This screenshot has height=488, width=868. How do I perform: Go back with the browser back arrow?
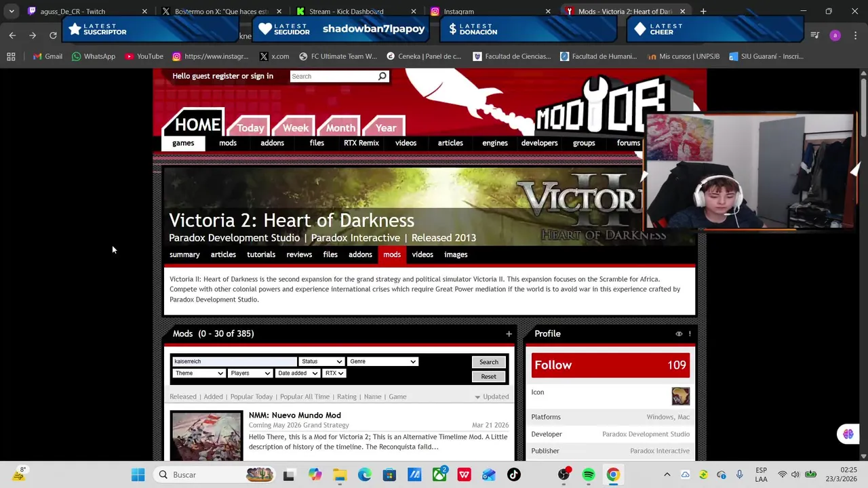coord(12,35)
